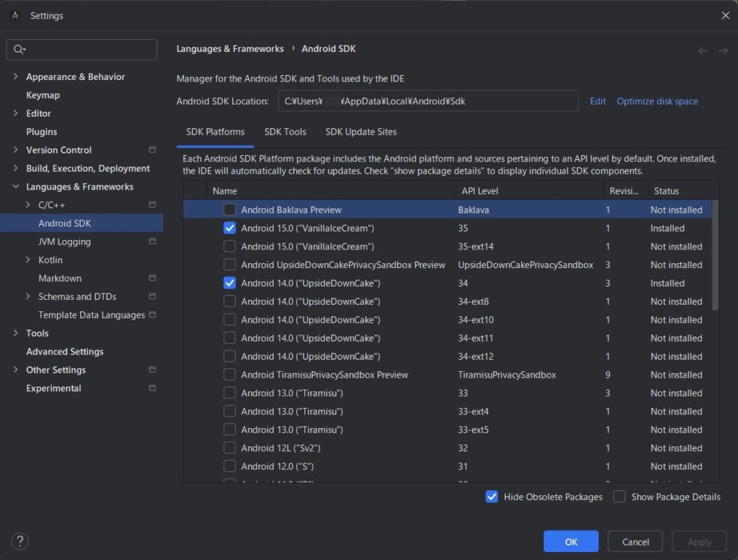Focus the settings search field

coord(81,50)
